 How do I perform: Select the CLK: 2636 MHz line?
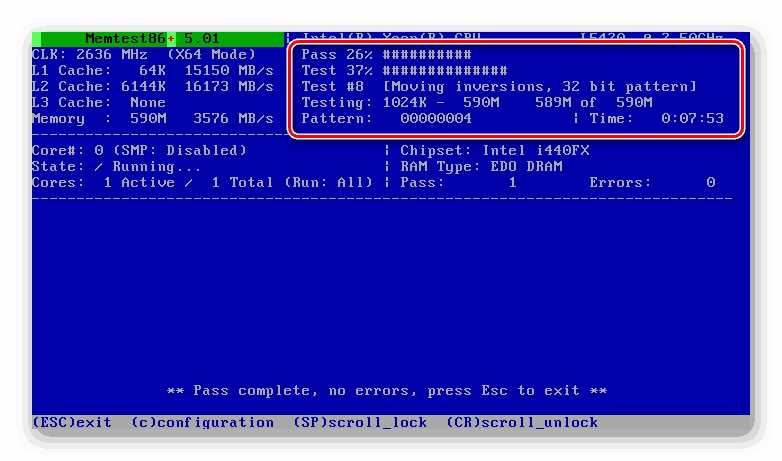coord(144,54)
